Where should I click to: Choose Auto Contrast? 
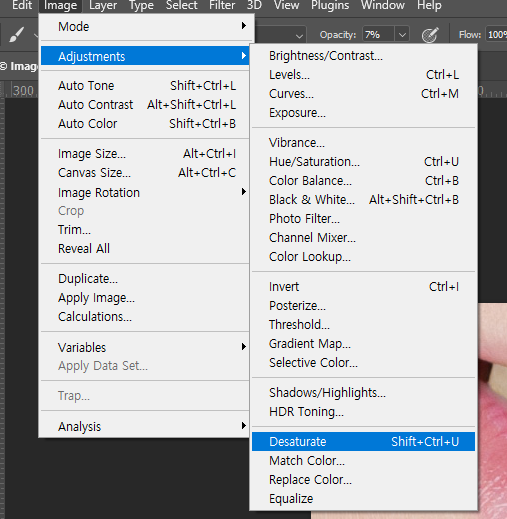(x=145, y=105)
